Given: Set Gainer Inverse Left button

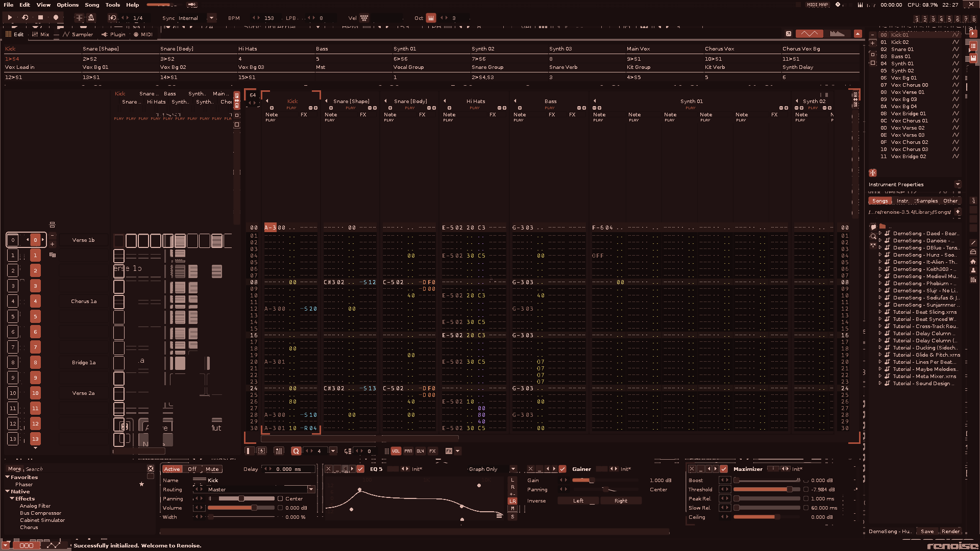Looking at the screenshot, I should [578, 500].
